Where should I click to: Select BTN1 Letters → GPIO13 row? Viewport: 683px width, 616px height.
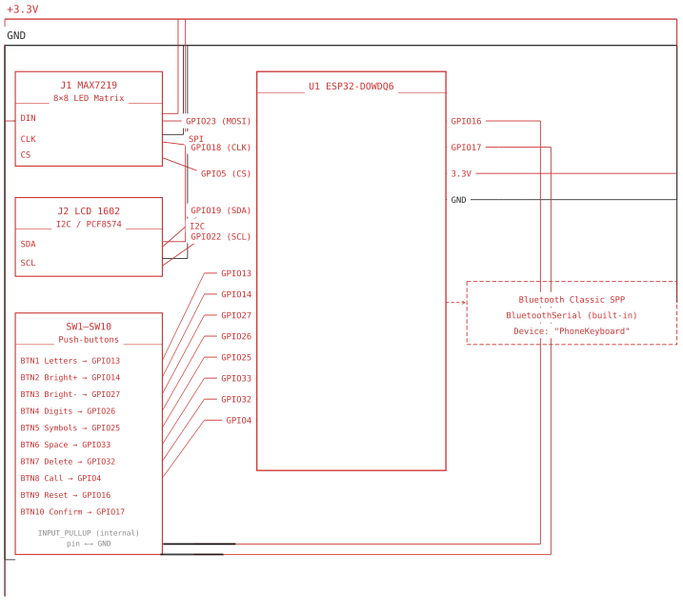(70, 361)
